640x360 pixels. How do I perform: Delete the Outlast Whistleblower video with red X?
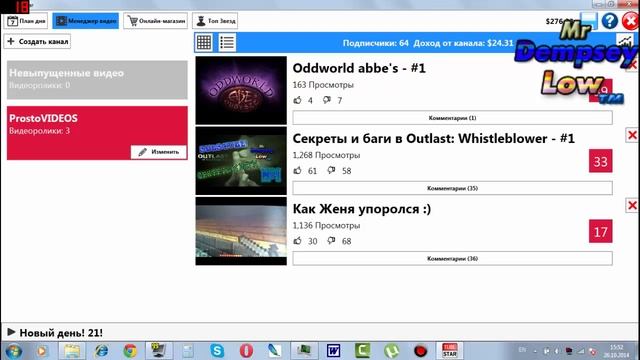[632, 135]
